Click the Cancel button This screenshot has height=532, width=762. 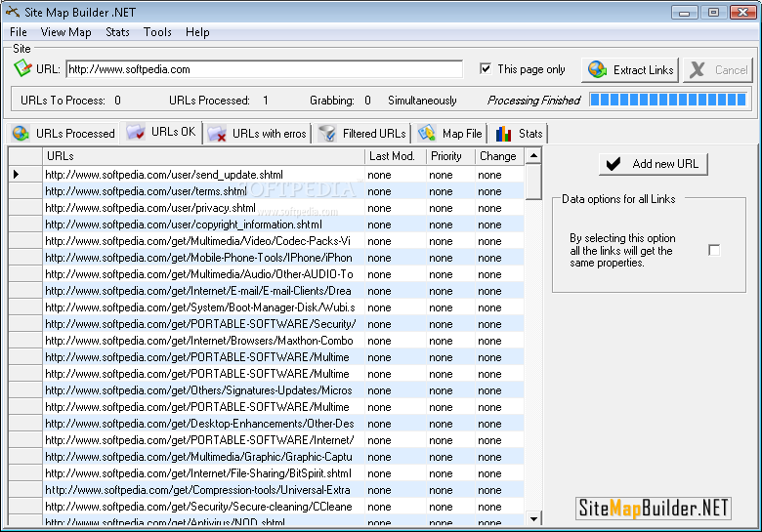[x=718, y=70]
